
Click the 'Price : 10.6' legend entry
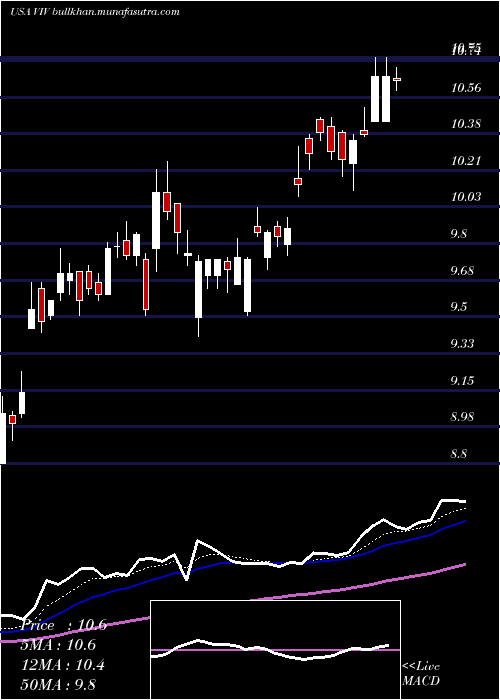[x=64, y=625]
